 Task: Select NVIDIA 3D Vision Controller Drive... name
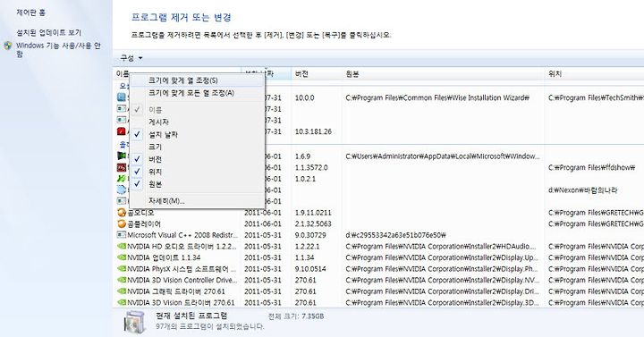pos(182,280)
